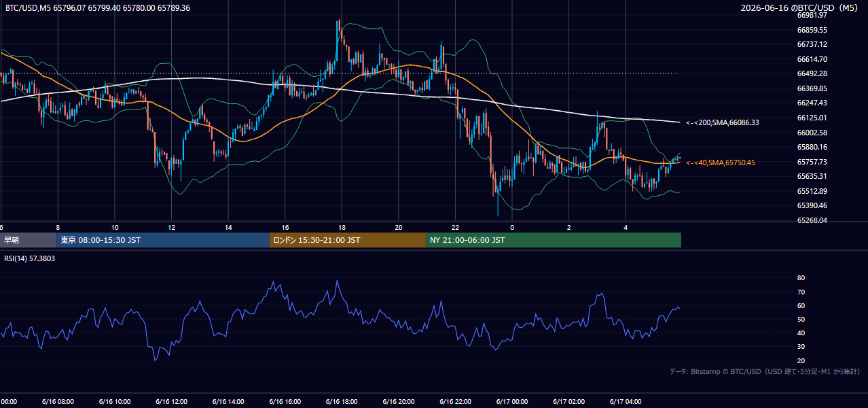868x408 pixels.
Task: Click the Bitstamp data source note
Action: (x=765, y=371)
